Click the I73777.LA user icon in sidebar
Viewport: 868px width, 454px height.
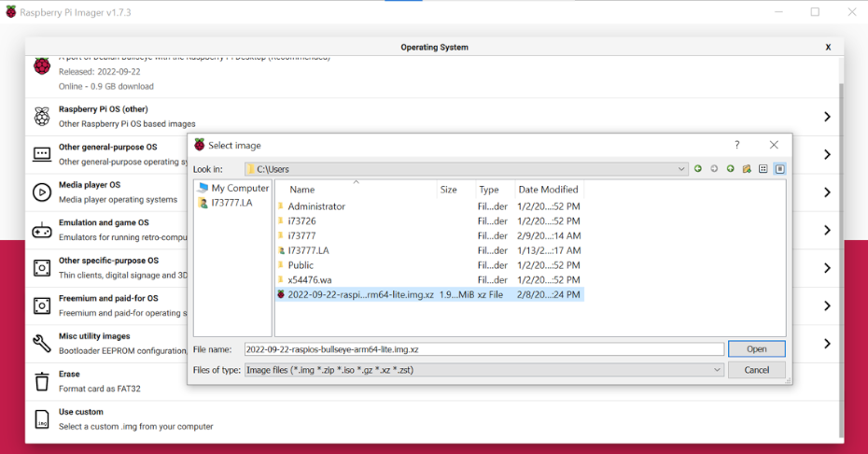(x=203, y=203)
